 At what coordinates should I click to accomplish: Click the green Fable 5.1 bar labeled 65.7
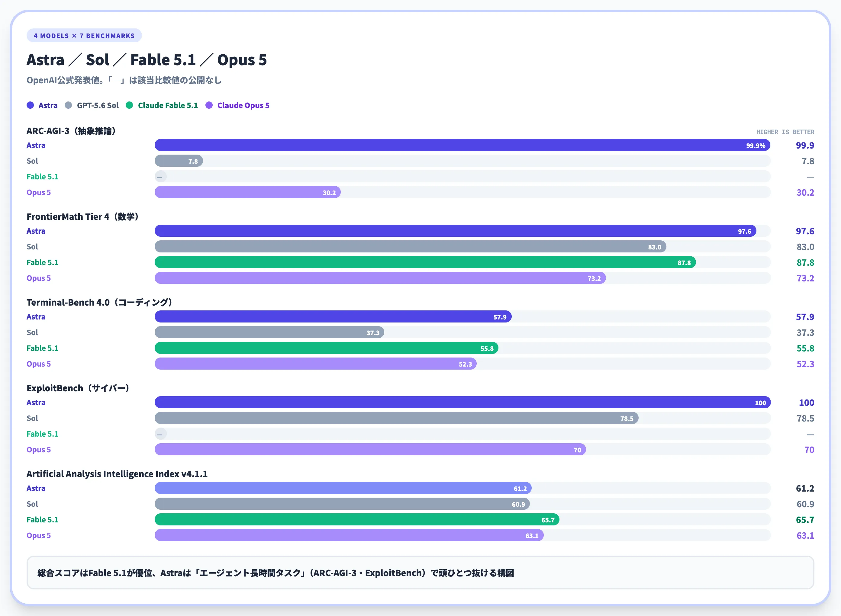(x=357, y=519)
